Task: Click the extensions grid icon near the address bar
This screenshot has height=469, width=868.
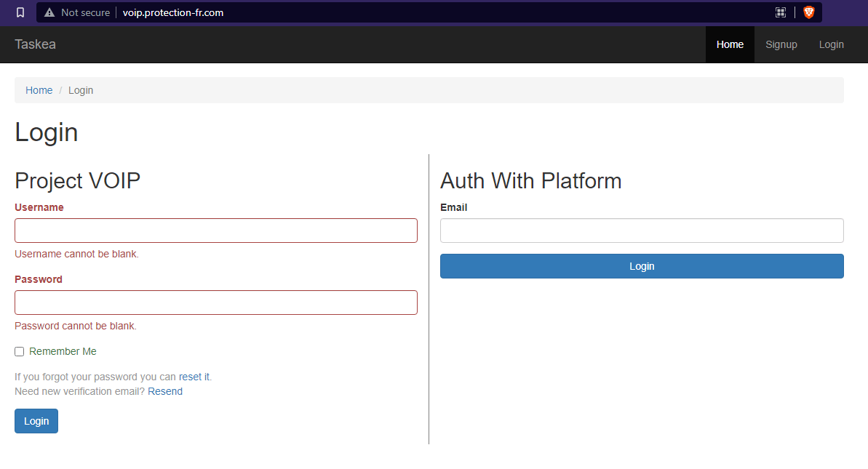Action: coord(781,12)
